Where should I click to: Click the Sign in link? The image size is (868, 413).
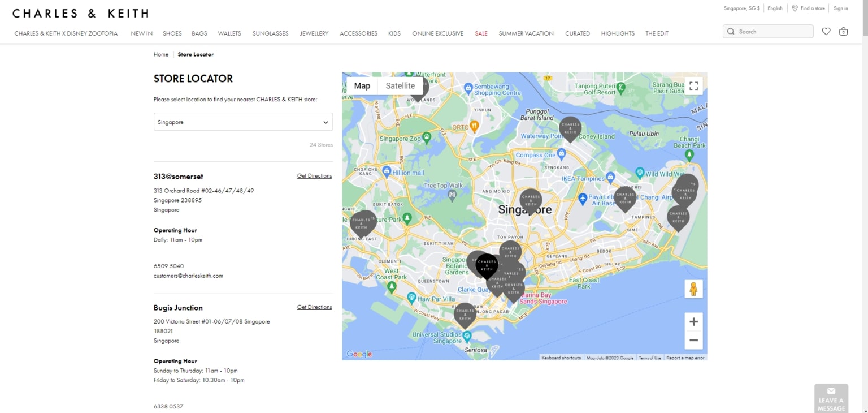click(x=841, y=8)
